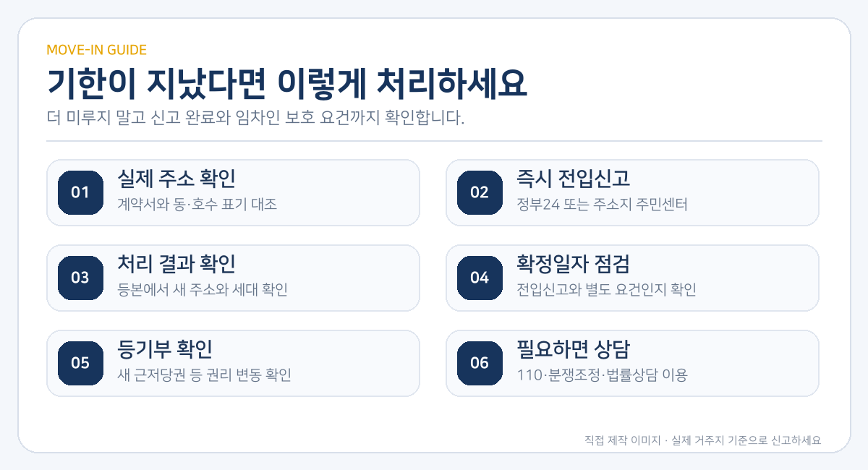The height and width of the screenshot is (470, 868).
Task: Click 110·분쟁조정·법률상담 이용 description
Action: pos(602,375)
